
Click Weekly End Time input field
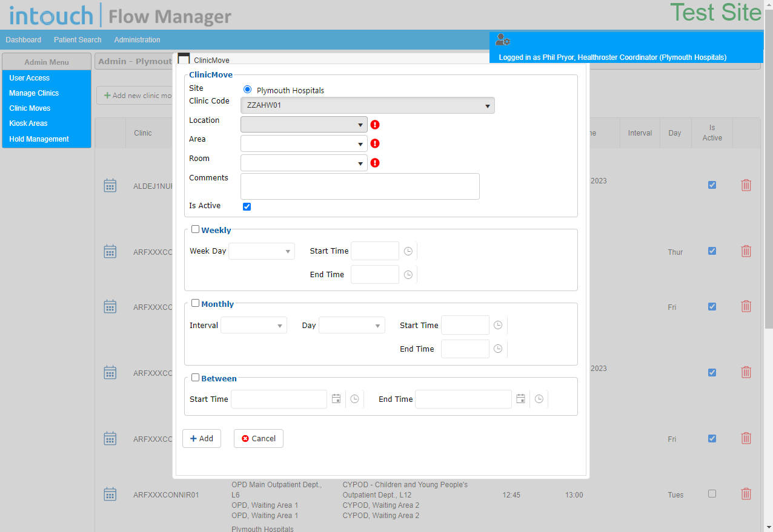[375, 275]
